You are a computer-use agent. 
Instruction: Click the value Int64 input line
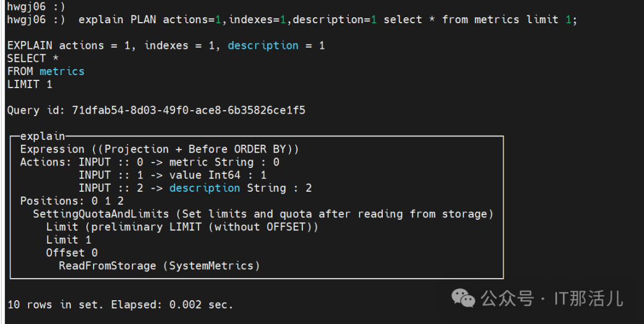click(x=172, y=175)
